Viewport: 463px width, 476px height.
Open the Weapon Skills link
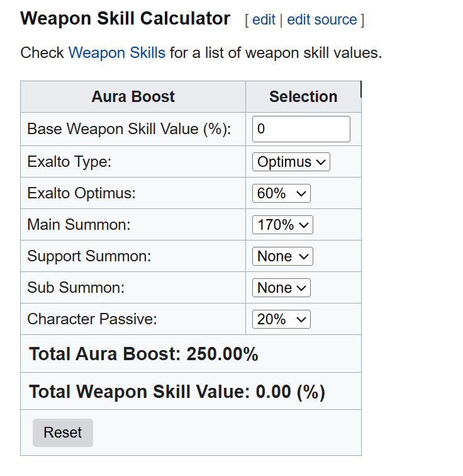[117, 53]
